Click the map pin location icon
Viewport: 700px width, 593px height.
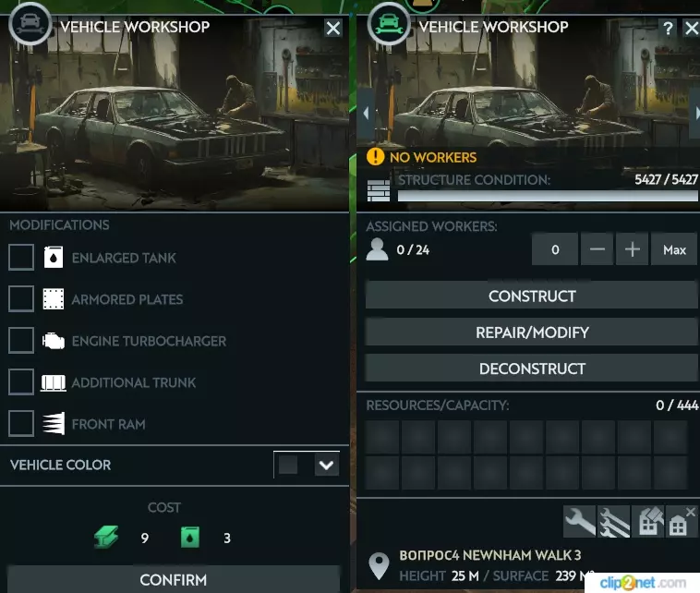379,566
